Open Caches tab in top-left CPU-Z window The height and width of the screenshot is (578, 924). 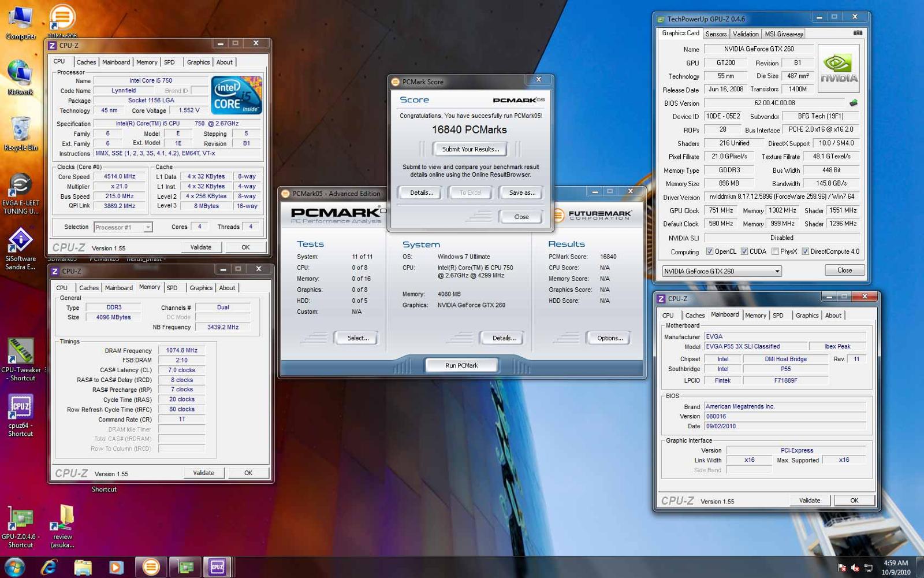[x=86, y=62]
